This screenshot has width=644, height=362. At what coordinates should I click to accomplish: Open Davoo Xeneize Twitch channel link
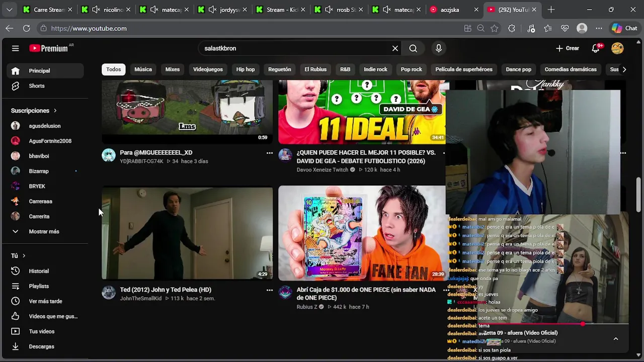click(322, 170)
